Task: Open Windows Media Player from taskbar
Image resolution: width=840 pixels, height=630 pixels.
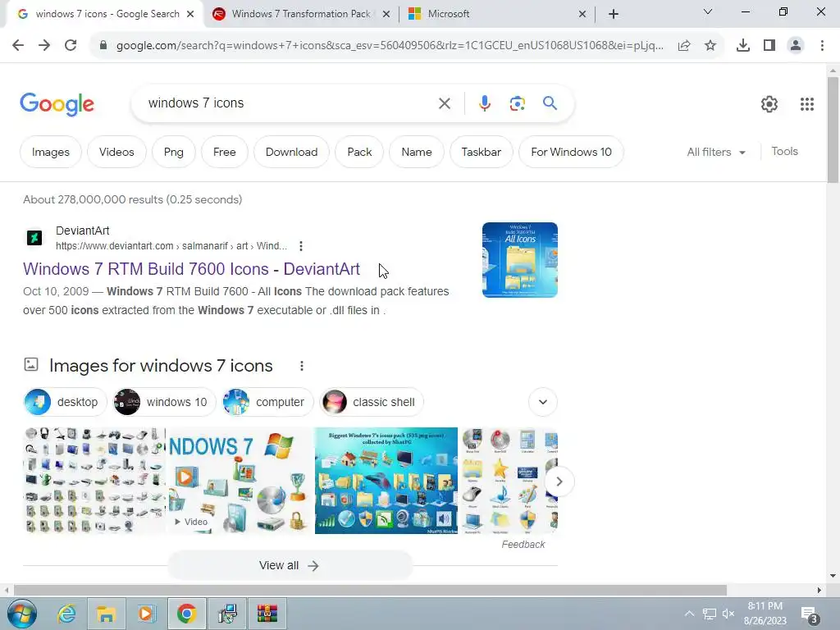Action: 146,614
